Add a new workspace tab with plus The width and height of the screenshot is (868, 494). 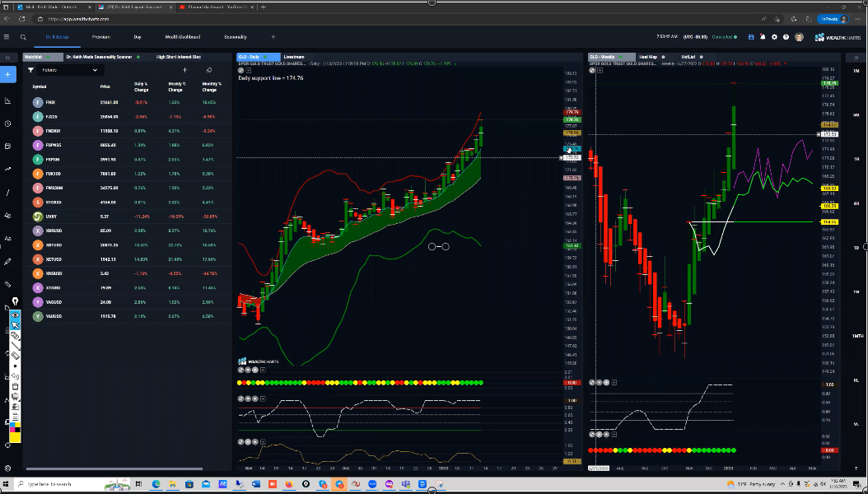(x=273, y=37)
